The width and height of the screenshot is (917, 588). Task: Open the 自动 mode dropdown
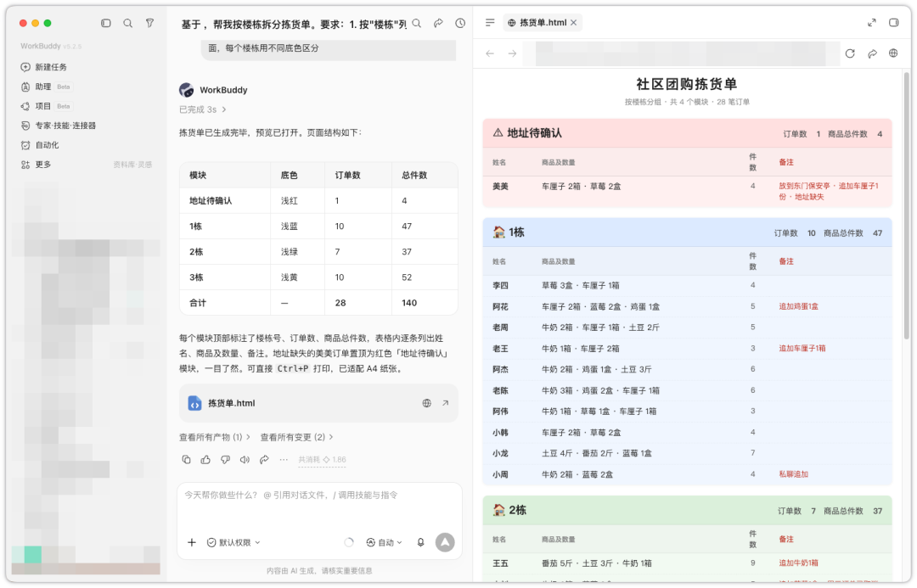(x=385, y=542)
